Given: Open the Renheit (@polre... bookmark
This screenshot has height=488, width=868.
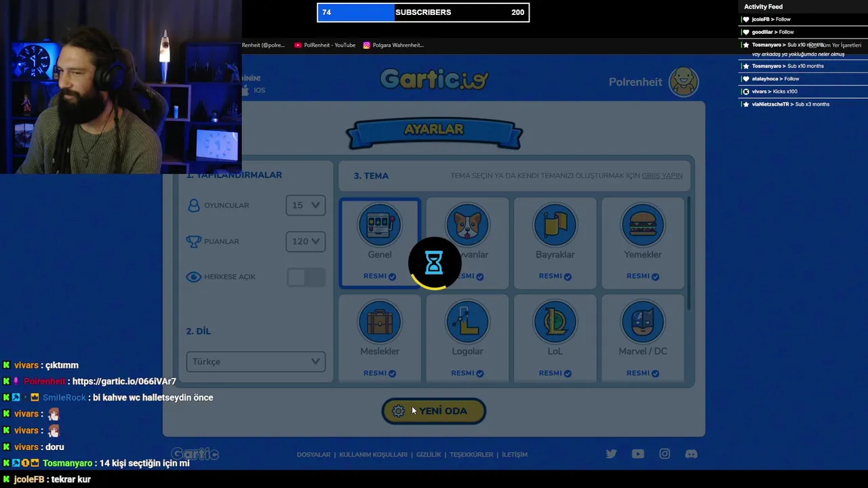Looking at the screenshot, I should [x=264, y=45].
